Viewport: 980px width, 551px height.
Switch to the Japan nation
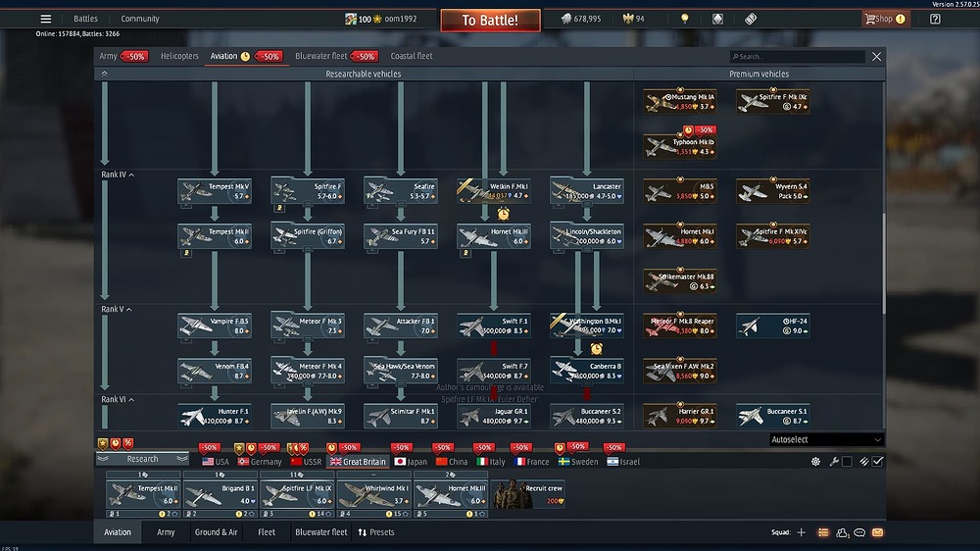pos(411,462)
